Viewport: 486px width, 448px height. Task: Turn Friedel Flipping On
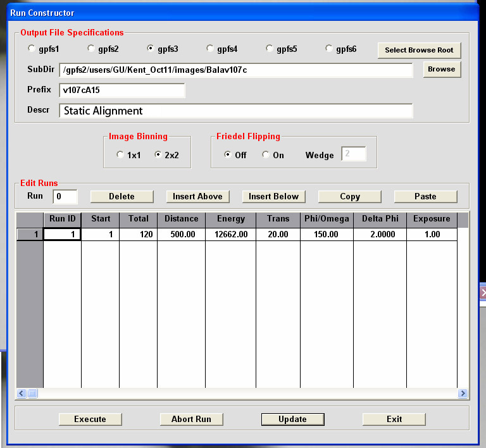coord(266,155)
